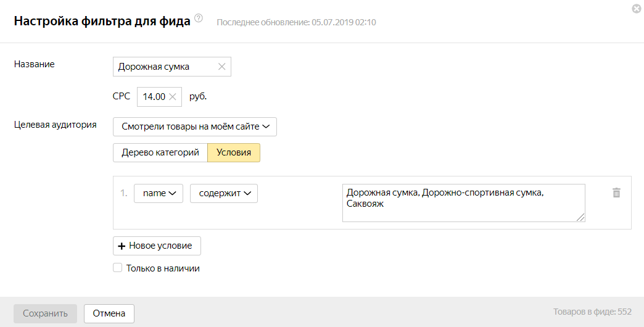Open the 'Смотрели товары на моём сайте' dropdown

pyautogui.click(x=195, y=126)
